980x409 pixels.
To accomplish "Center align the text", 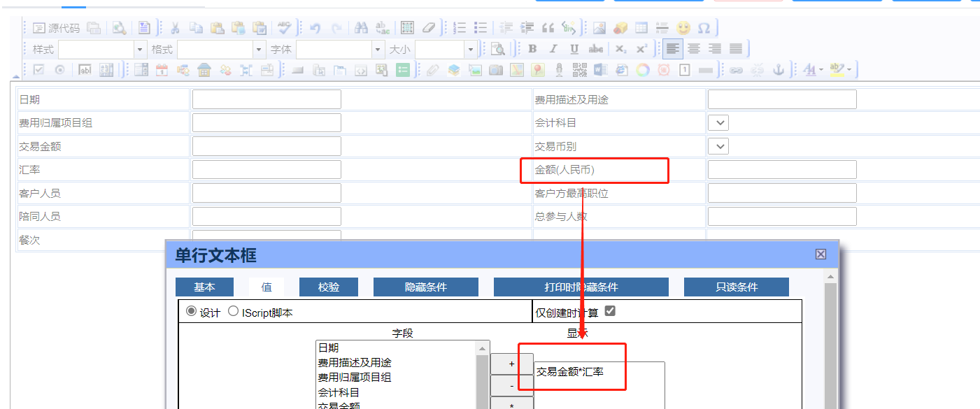I will point(694,49).
